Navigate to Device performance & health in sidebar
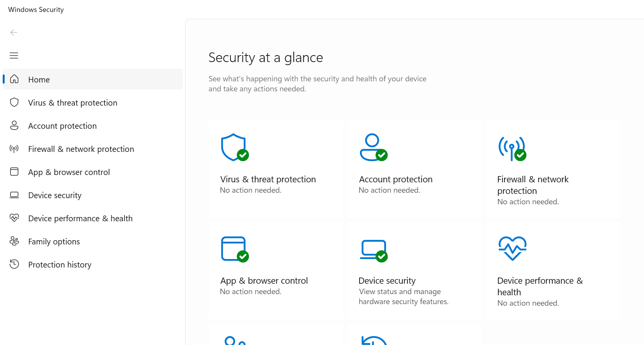The height and width of the screenshot is (345, 644). 92,218
